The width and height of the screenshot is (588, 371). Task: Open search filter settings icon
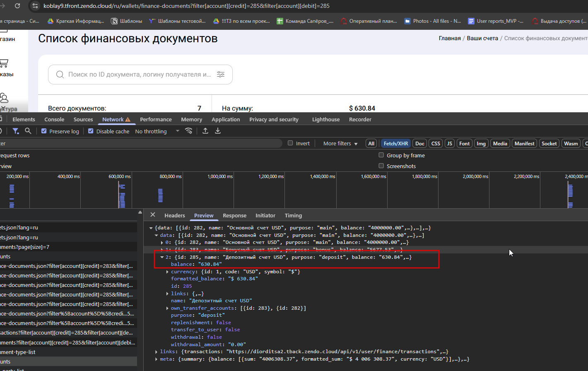tap(221, 75)
